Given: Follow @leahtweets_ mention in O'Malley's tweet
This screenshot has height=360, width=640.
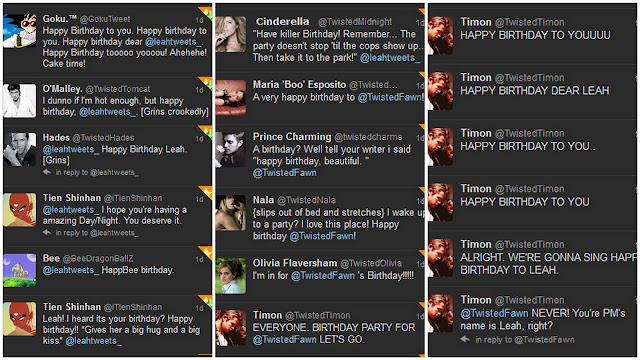Looking at the screenshot, I should point(107,112).
